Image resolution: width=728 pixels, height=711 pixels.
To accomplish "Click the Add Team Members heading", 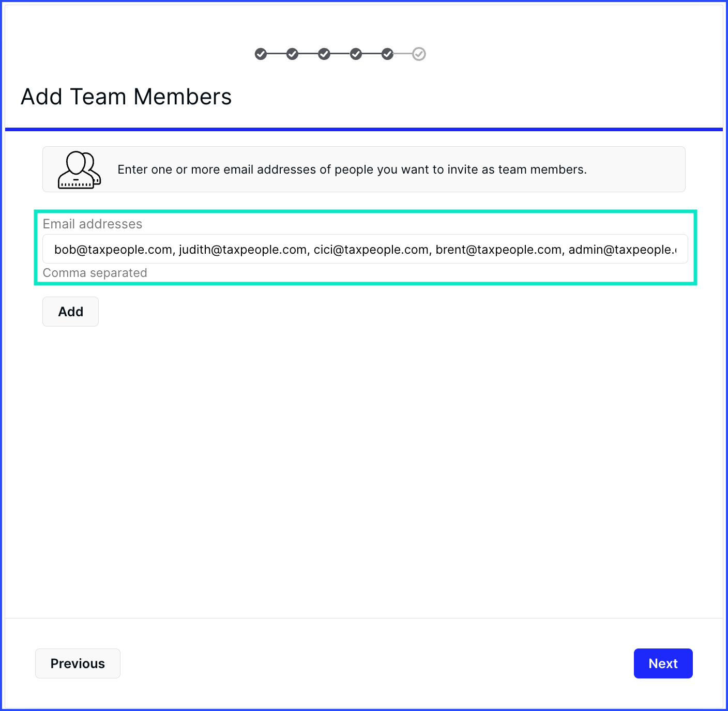I will pyautogui.click(x=126, y=97).
